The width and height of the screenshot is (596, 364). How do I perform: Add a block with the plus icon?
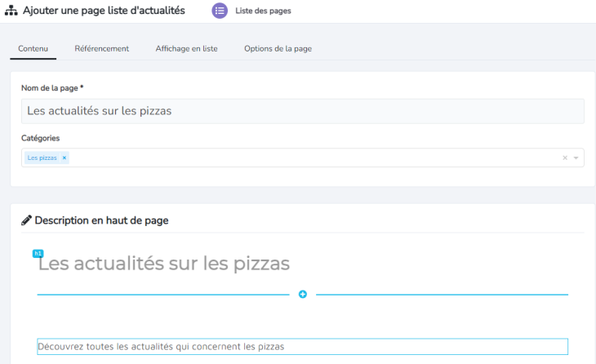(x=303, y=294)
